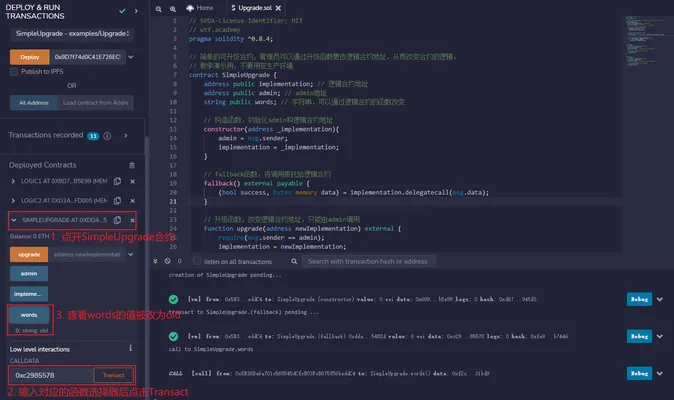
Task: Toggle the listen on all transactions checkbox
Action: (196, 261)
